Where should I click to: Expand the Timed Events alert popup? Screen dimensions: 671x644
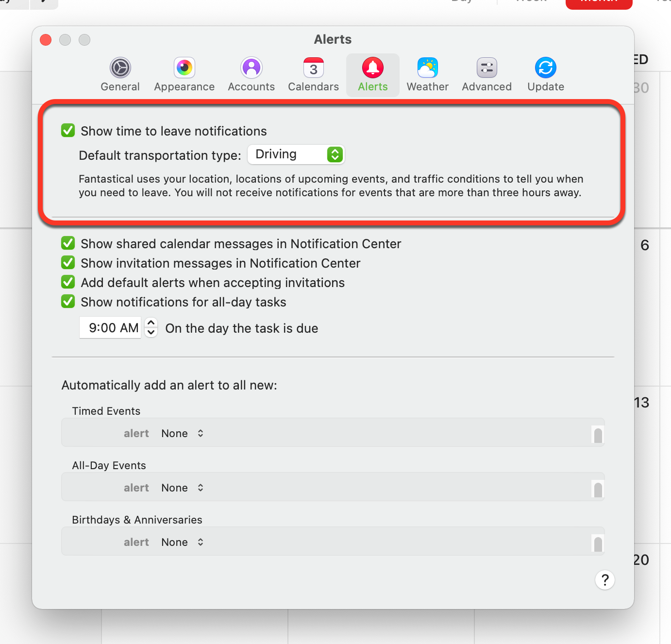[x=183, y=433]
